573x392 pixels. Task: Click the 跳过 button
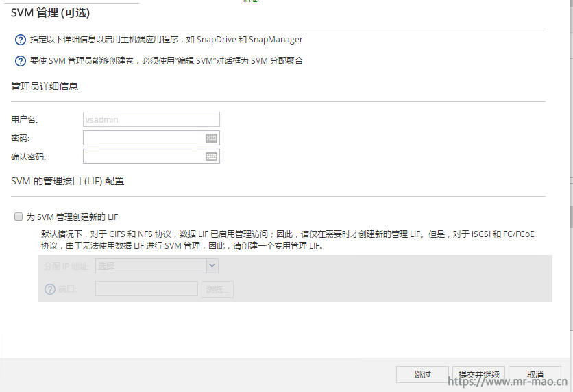422,374
